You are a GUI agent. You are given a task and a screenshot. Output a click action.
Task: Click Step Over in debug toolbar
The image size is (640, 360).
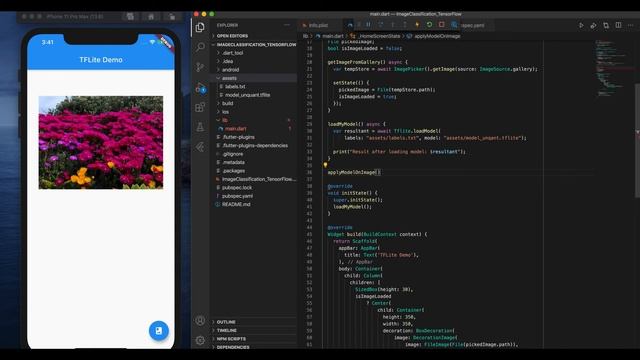[x=380, y=25]
